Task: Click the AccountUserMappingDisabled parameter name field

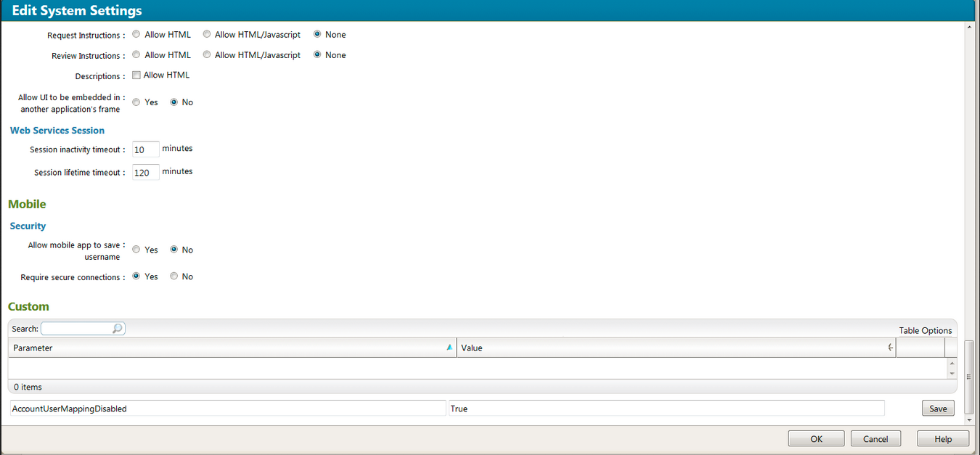Action: [x=227, y=409]
